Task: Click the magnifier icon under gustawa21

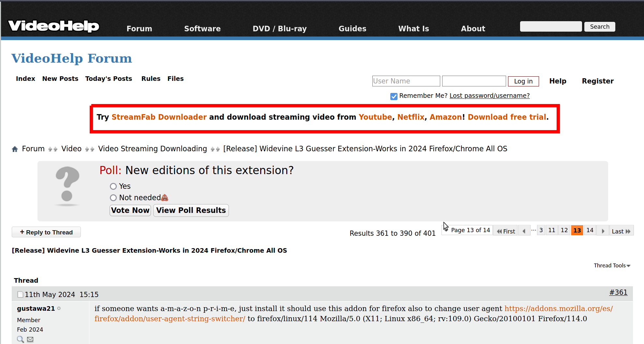Action: pos(20,339)
